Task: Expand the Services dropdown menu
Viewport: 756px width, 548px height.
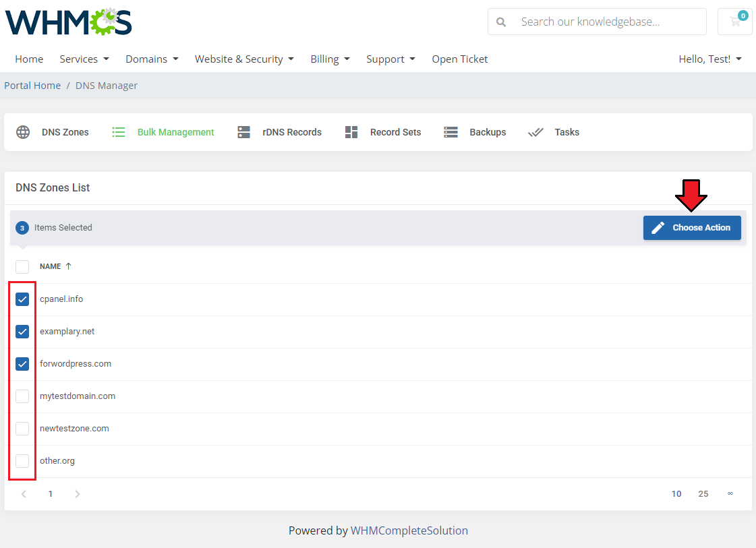Action: (84, 59)
